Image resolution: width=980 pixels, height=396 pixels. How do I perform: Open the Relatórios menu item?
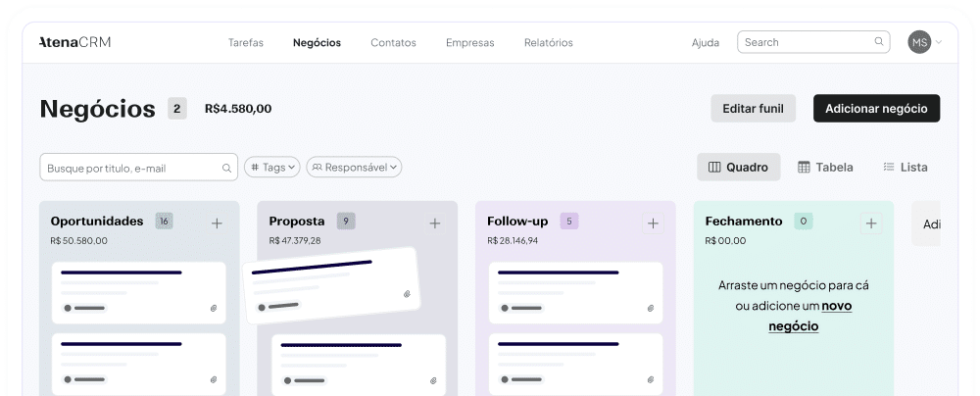tap(548, 43)
